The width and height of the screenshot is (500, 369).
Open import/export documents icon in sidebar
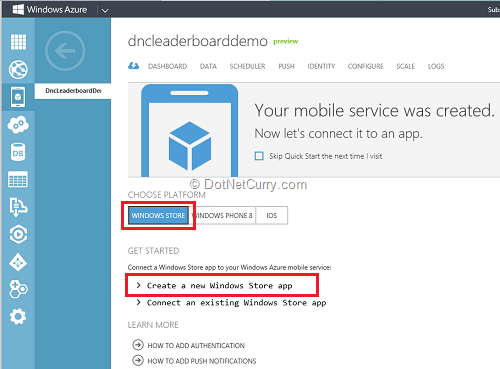coord(18,207)
